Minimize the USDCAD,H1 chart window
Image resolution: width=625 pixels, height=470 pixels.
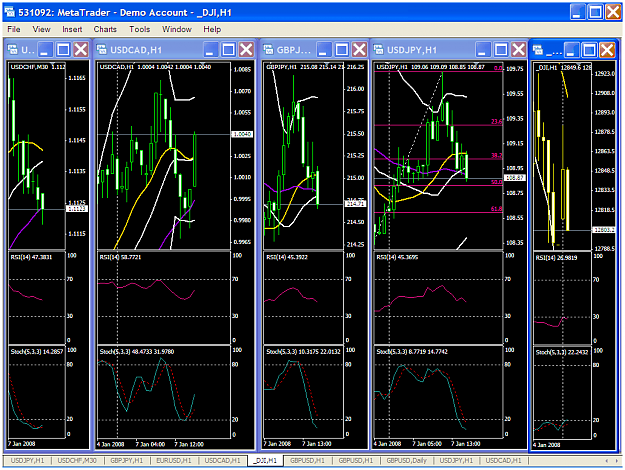tap(211, 49)
